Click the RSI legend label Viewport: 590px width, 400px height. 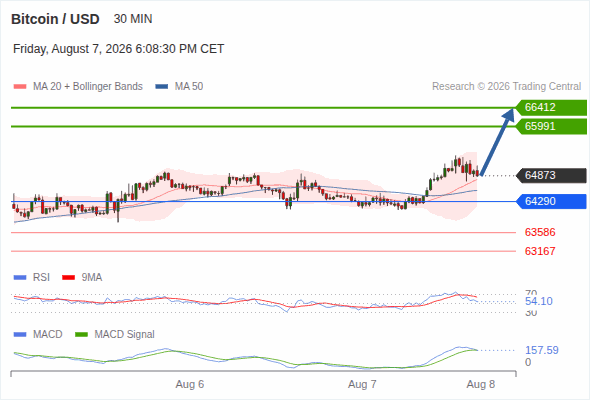tap(41, 278)
